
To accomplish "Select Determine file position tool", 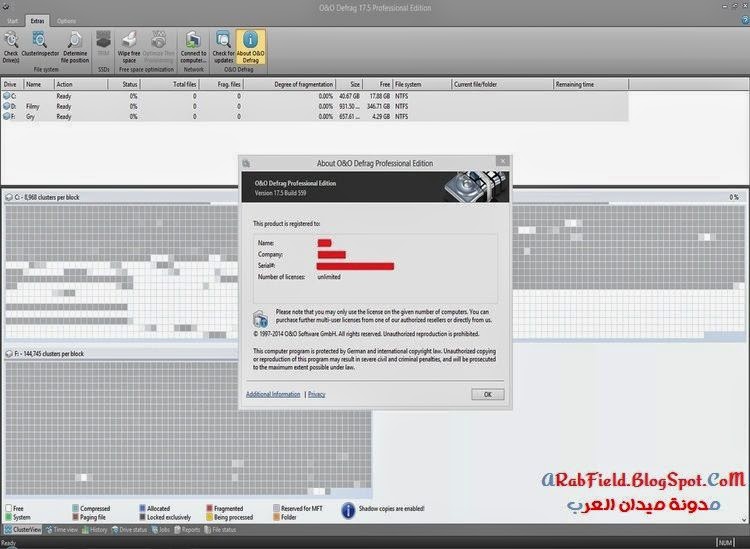I will click(75, 47).
